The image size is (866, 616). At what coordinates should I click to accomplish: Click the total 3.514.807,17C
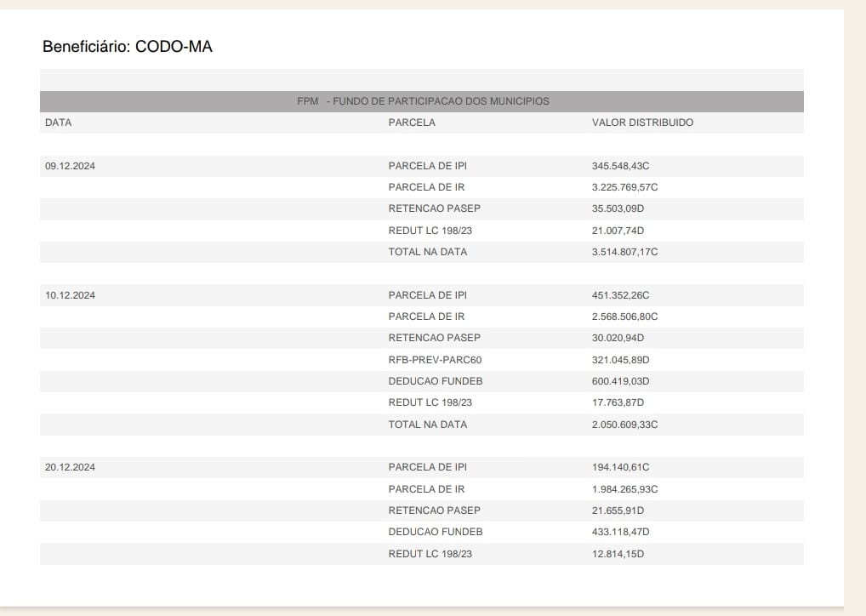coord(624,252)
